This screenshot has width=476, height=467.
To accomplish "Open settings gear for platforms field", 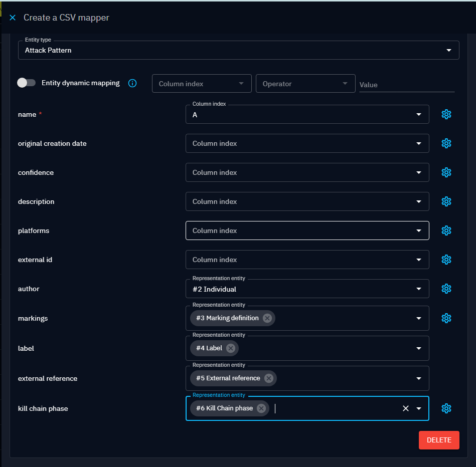I will [446, 230].
